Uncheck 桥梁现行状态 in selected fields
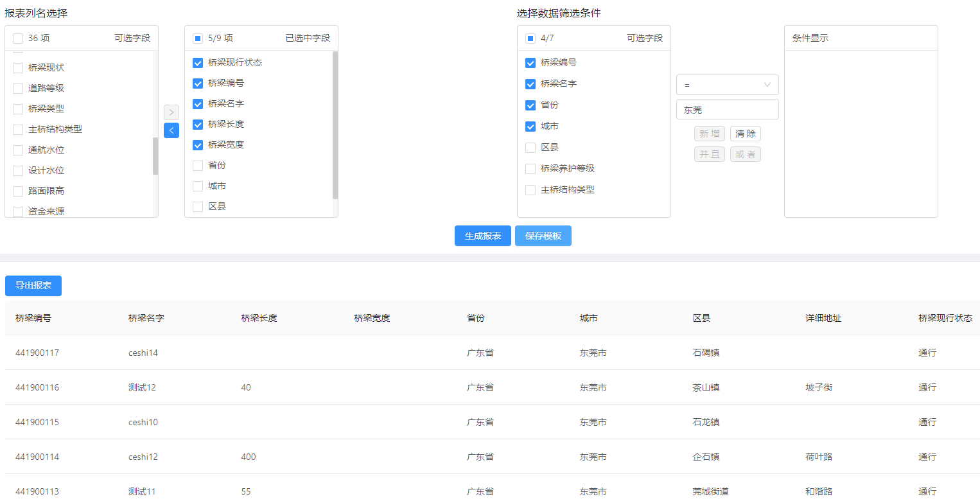Viewport: 980px width, 501px height. pos(198,63)
